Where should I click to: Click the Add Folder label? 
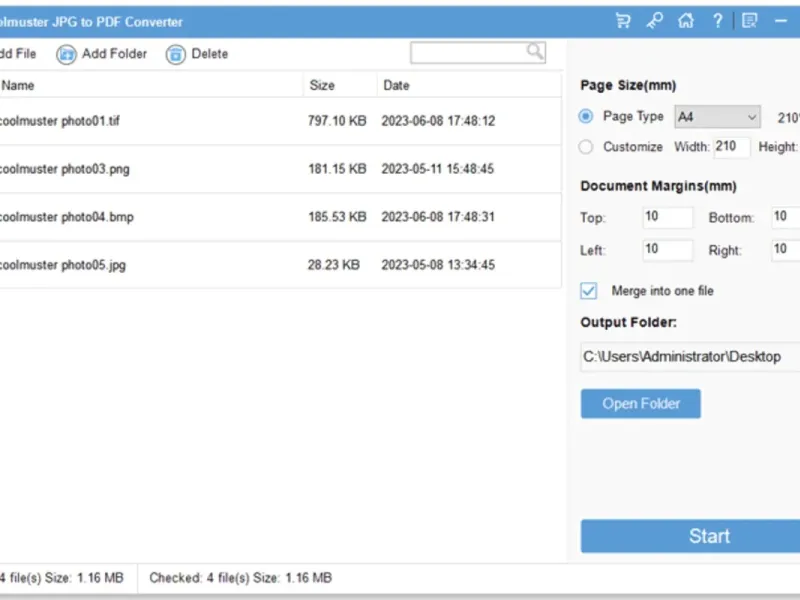pyautogui.click(x=114, y=54)
